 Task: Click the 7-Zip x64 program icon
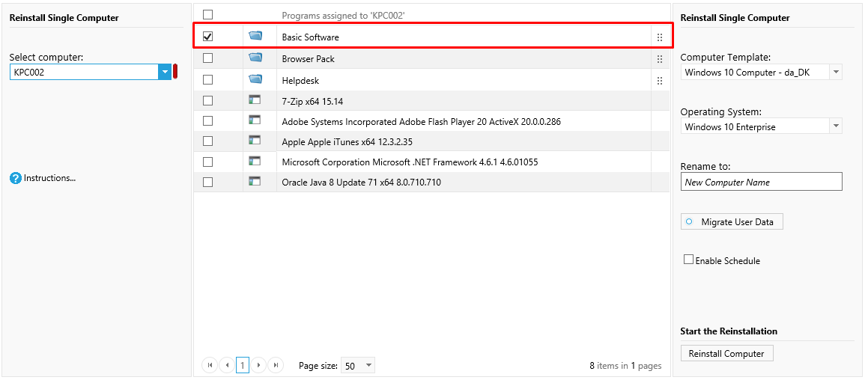click(x=255, y=100)
